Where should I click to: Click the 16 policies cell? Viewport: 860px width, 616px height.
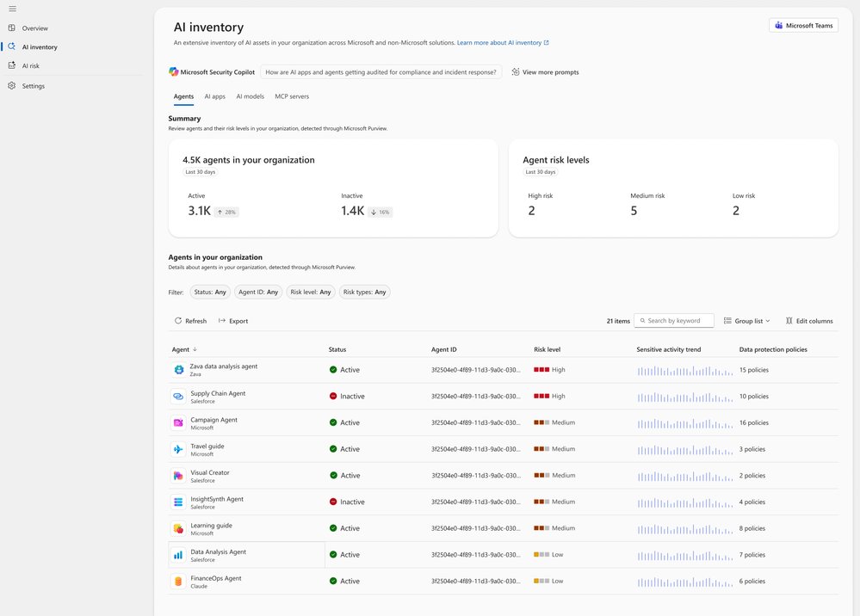[753, 422]
